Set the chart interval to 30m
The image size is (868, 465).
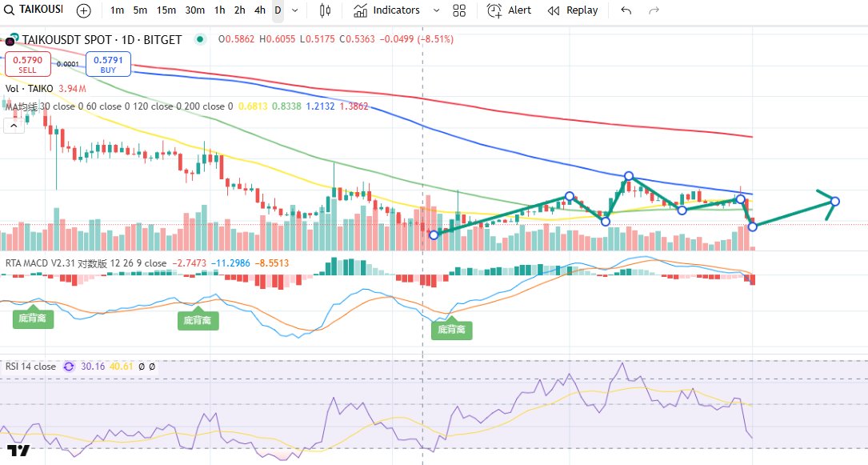(x=195, y=10)
